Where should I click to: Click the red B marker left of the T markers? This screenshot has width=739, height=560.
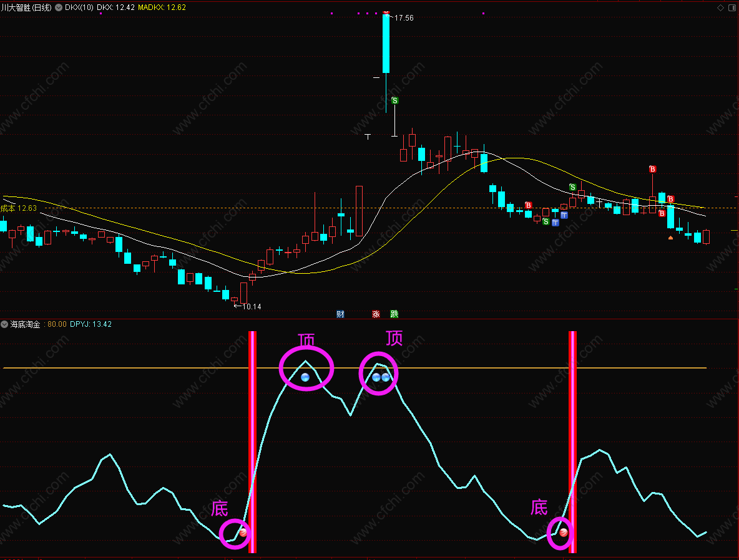click(528, 205)
